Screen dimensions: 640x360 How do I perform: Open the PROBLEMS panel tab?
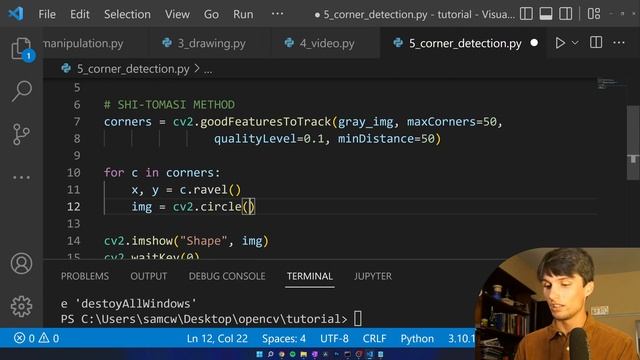click(x=85, y=276)
